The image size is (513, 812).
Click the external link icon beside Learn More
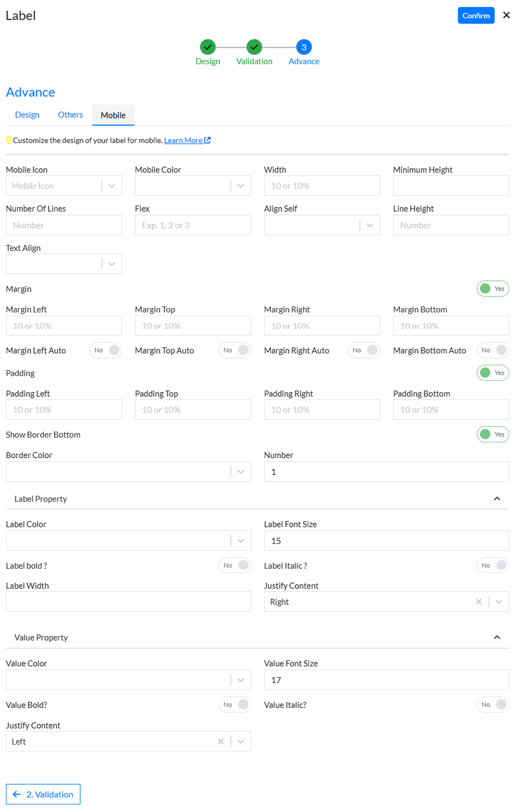click(207, 140)
